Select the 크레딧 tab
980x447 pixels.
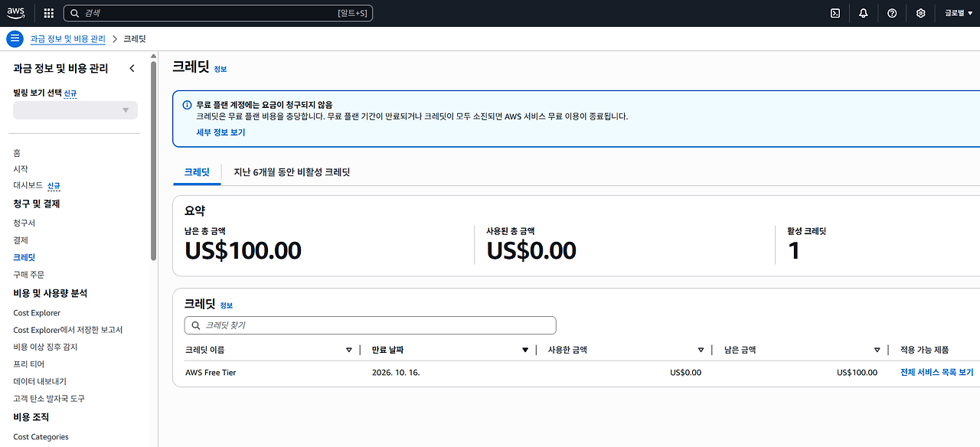click(197, 172)
